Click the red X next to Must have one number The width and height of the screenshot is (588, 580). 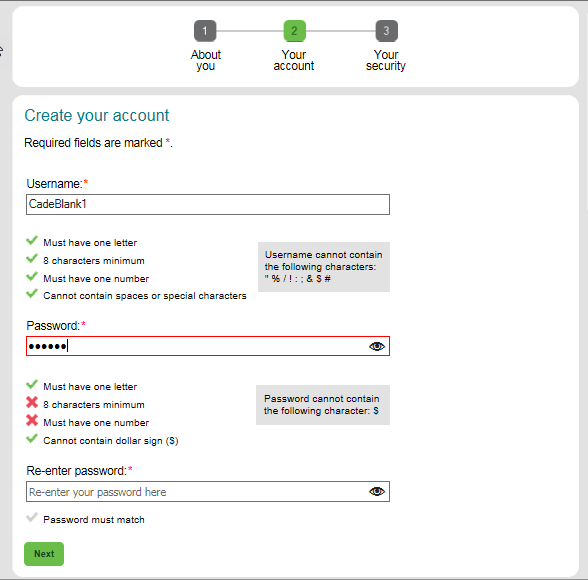(x=32, y=420)
